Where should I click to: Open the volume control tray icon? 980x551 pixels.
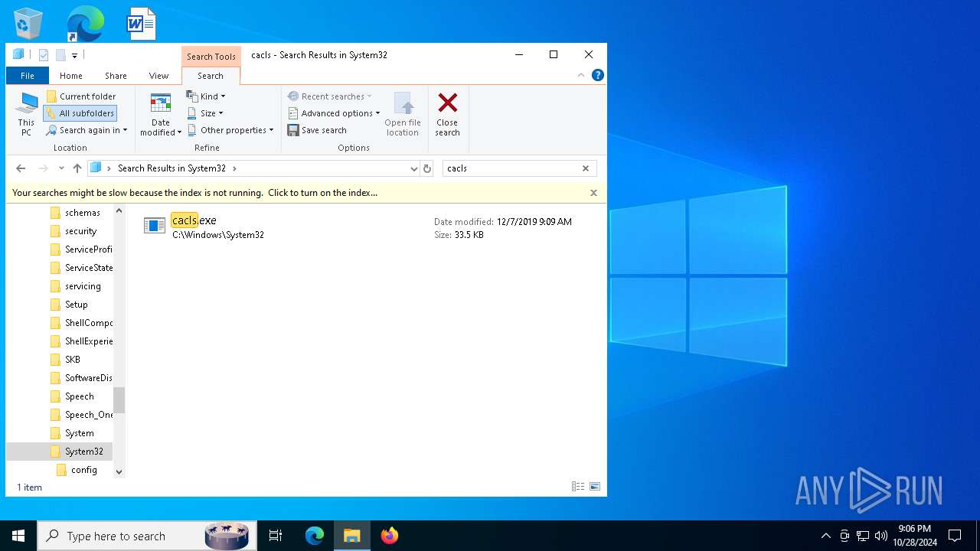coord(881,536)
